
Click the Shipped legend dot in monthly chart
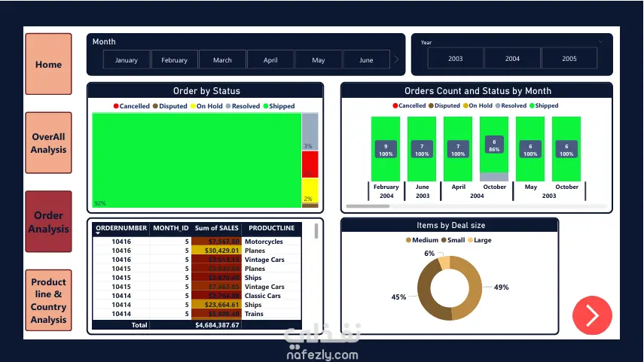(532, 105)
